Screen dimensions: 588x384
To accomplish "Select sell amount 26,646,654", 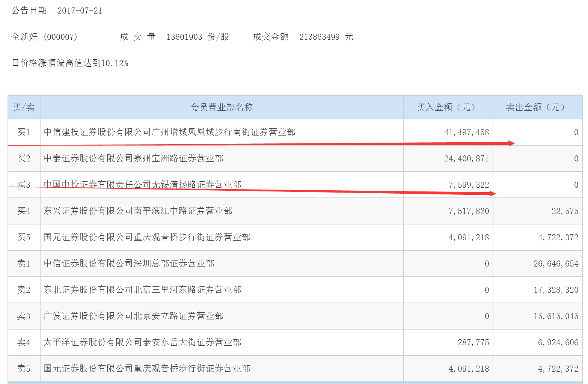I will [556, 264].
